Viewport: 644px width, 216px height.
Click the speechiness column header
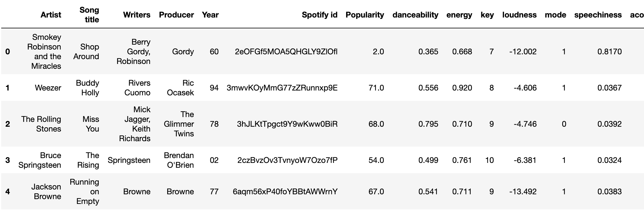[x=598, y=15]
